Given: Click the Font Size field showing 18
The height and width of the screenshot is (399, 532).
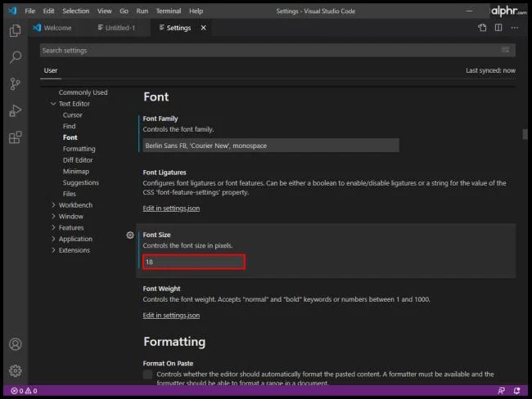Looking at the screenshot, I should (194, 262).
